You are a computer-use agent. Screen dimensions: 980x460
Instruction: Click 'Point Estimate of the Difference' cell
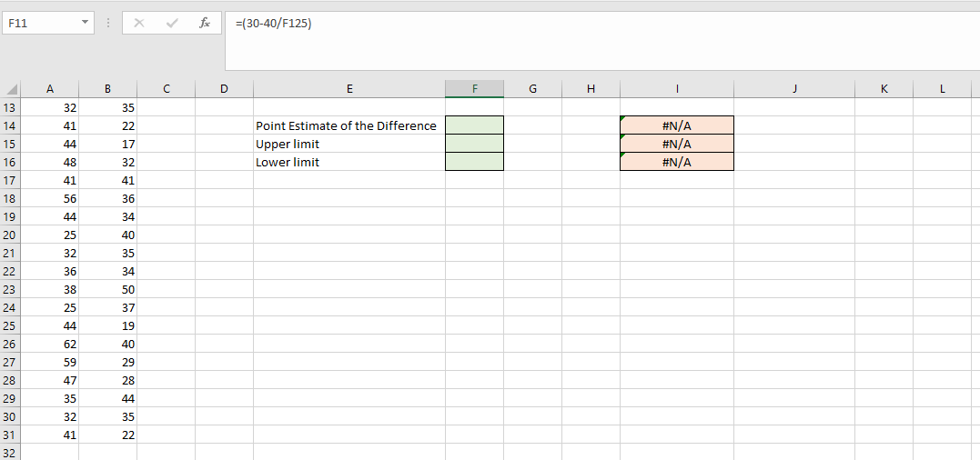pos(349,125)
